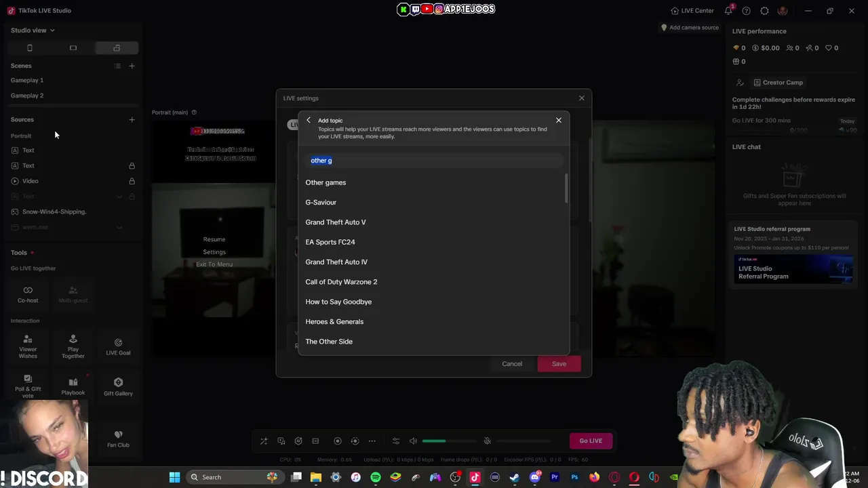Choose 'Grand Theft Auto V' topic
Screen dimensions: 868x488
(x=336, y=222)
